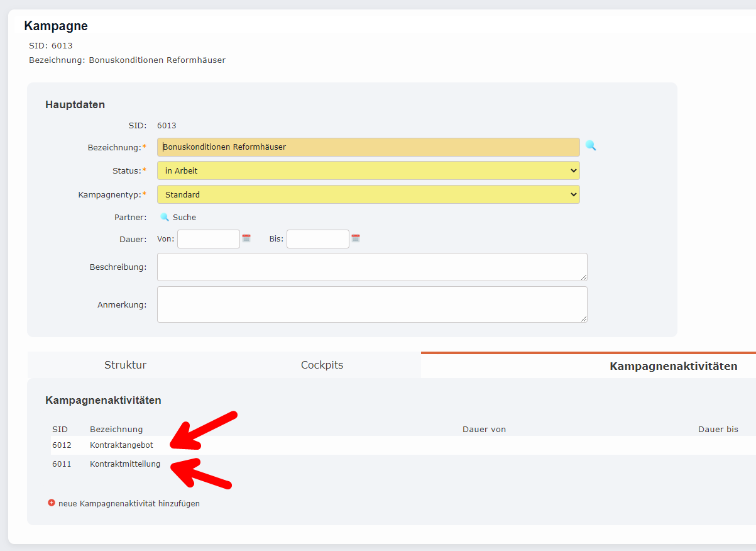Screen dimensions: 756x551
Task: Open the calendar icon for Dauer Bis
Action: coord(356,238)
